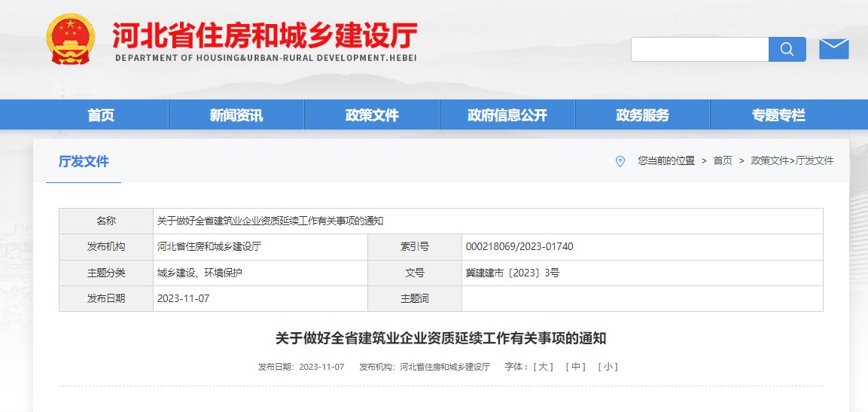
Task: Follow the 首页 breadcrumb link
Action: pos(723,161)
